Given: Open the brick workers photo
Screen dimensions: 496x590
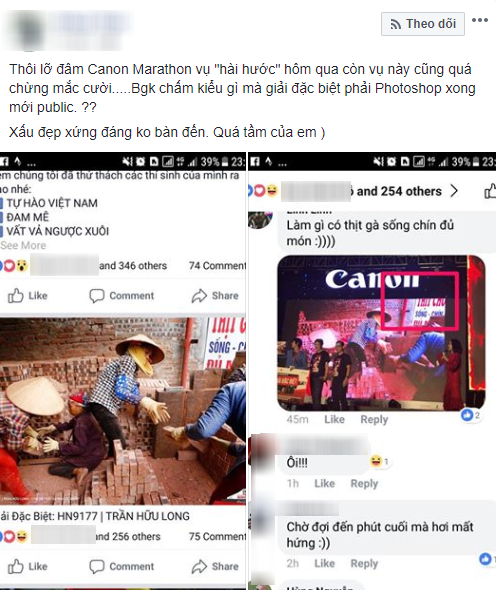Looking at the screenshot, I should 123,411.
